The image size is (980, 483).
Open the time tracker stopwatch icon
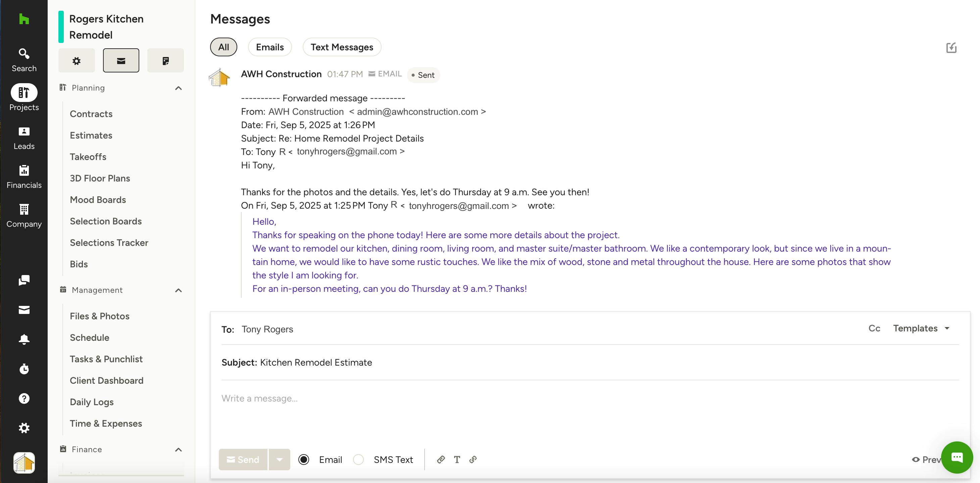point(24,369)
